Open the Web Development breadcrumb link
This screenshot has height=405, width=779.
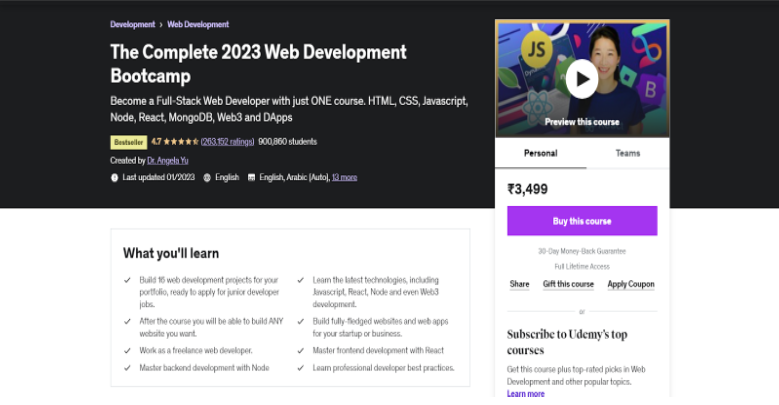click(x=198, y=24)
